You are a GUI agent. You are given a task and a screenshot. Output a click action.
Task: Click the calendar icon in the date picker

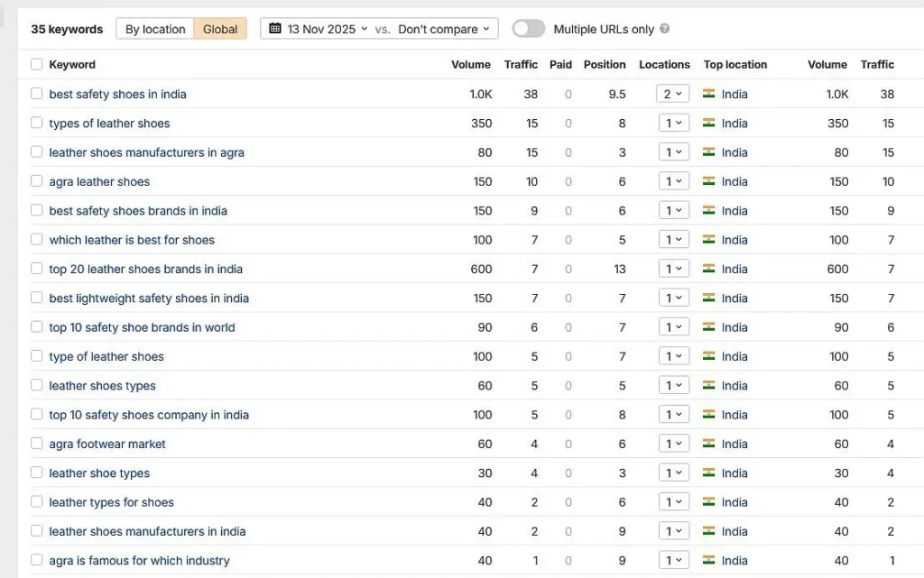[276, 28]
